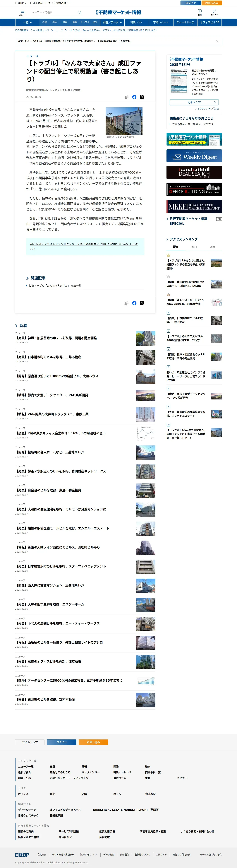Open 都内で大型データセンター news thumbnail
The height and width of the screenshot is (868, 237).
click(x=146, y=396)
